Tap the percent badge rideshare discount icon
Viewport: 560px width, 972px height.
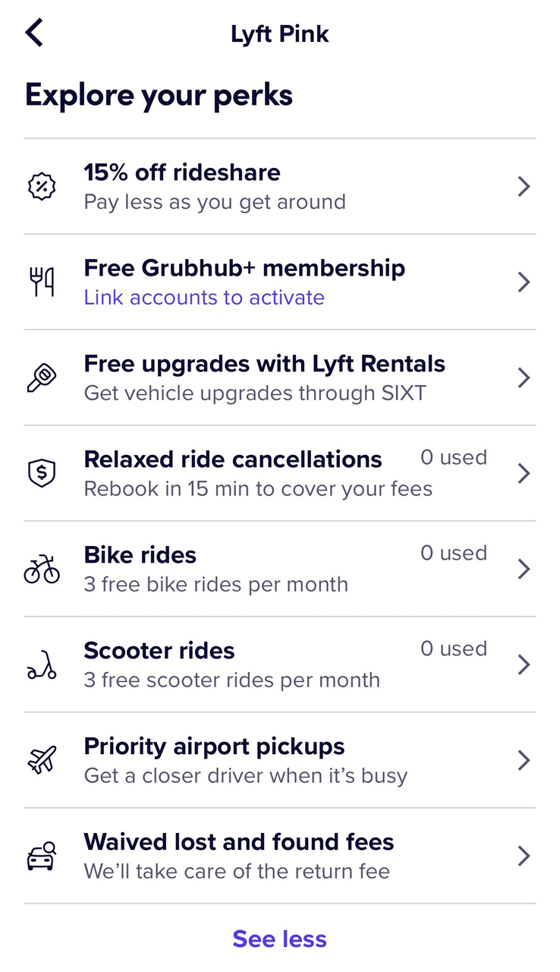(x=41, y=186)
